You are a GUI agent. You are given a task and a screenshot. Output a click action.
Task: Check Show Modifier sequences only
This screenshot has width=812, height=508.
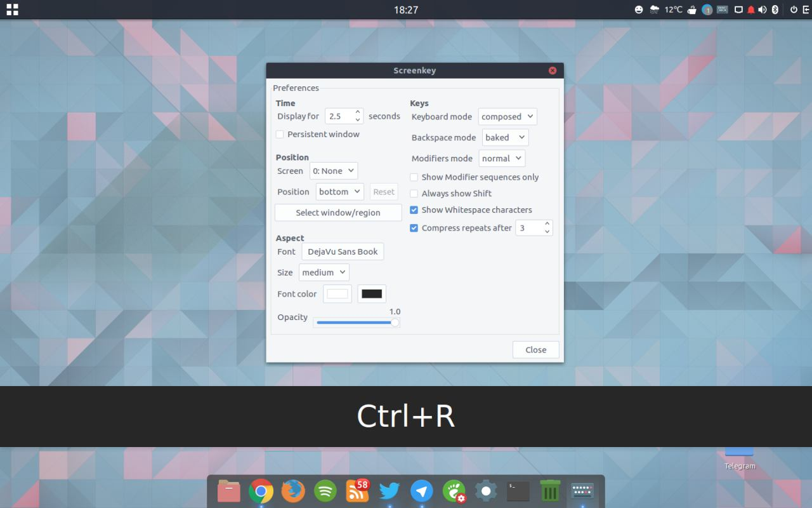tap(414, 177)
